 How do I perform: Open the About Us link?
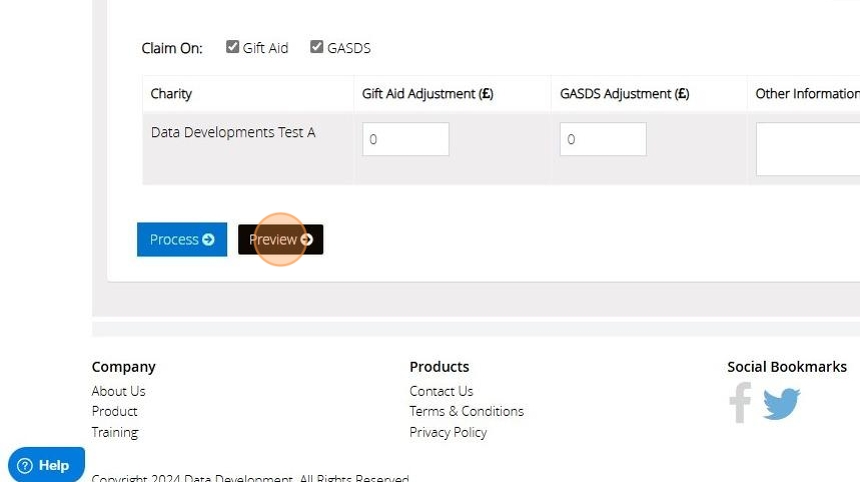point(118,391)
